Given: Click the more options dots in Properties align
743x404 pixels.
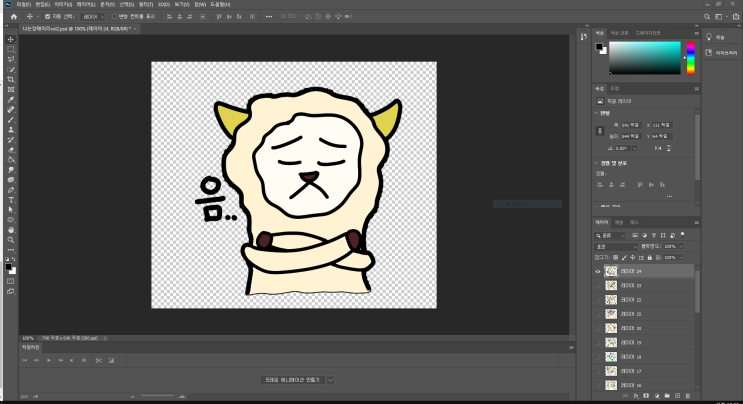Looking at the screenshot, I should (669, 196).
